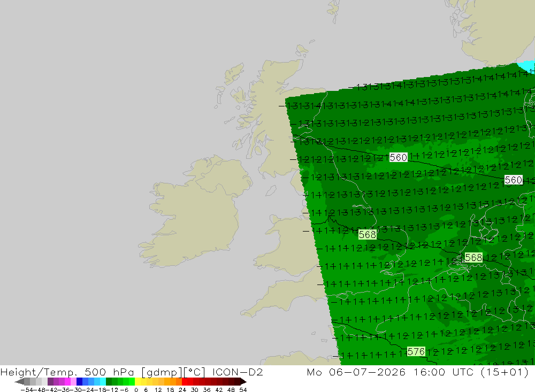535x392 pixels.
Task: Pick the cyan swatch in the temperature legend
Action: [103, 381]
